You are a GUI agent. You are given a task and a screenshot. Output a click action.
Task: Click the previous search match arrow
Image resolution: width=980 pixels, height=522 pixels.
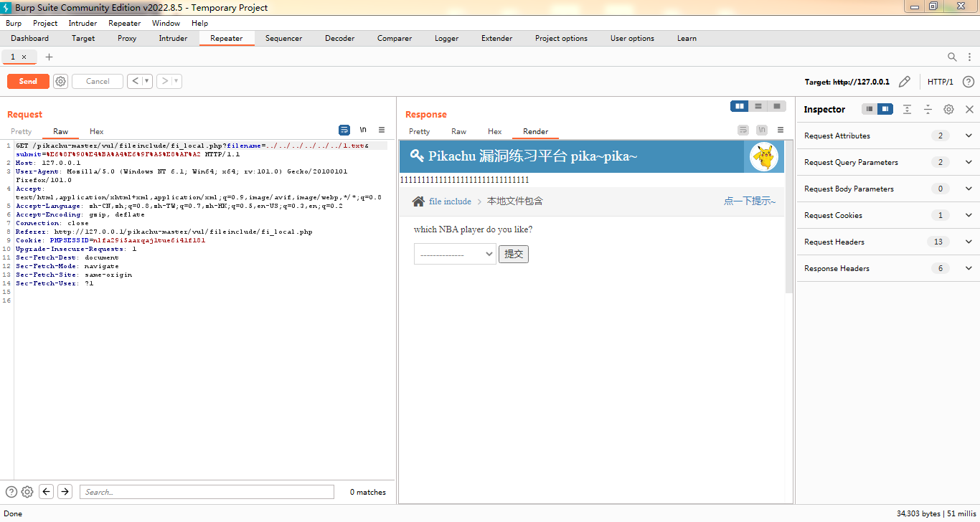[x=46, y=492]
